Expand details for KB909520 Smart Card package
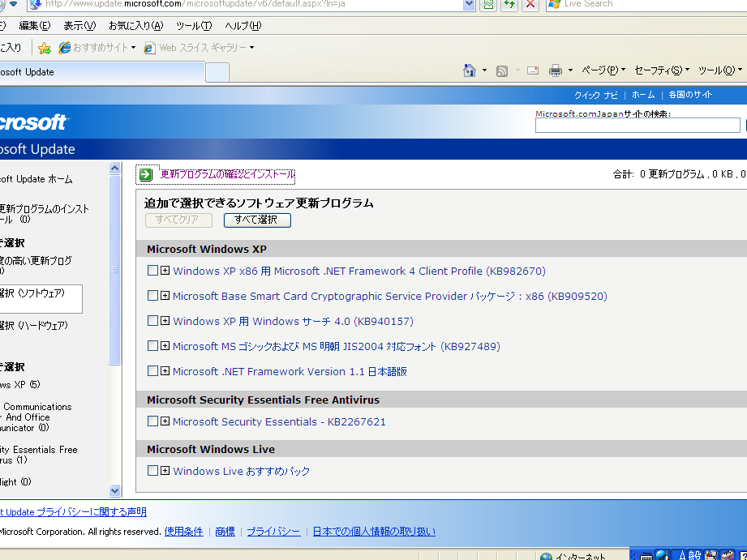Image resolution: width=747 pixels, height=560 pixels. (165, 296)
